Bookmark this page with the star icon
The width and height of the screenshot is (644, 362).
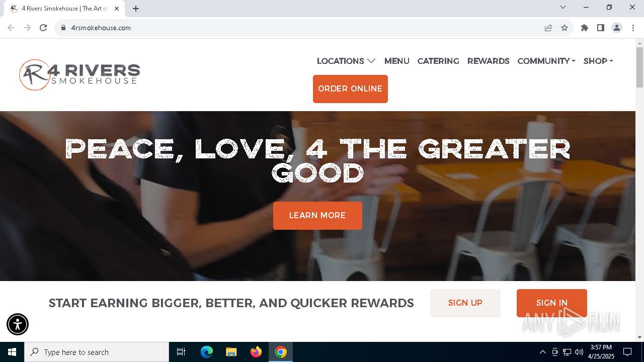coord(565,28)
